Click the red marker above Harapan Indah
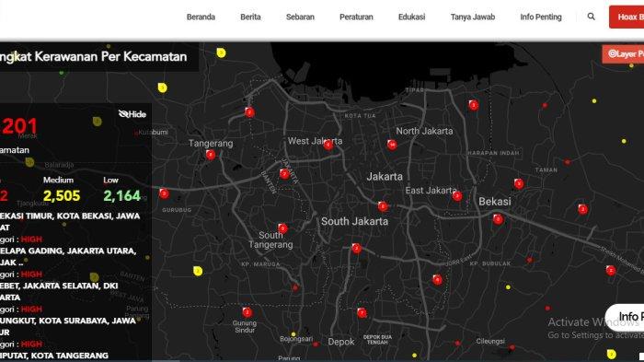Viewport: 644px width, 362px height. tap(474, 105)
